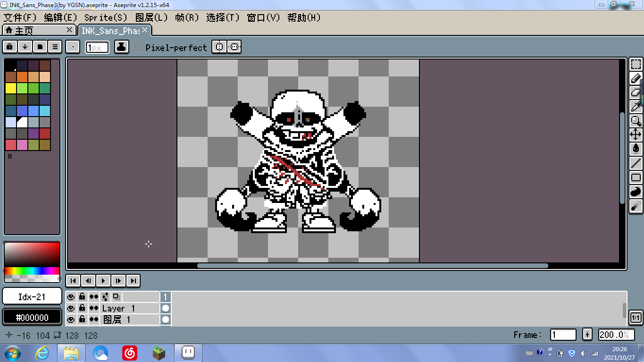Screen dimensions: 644x362
Task: Lock 图层 1 with padlock icon
Action: [82, 320]
